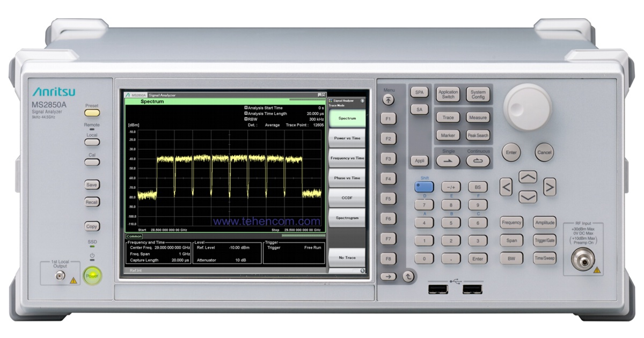Select Spectrogram soft key
The width and height of the screenshot is (644, 338).
(x=347, y=217)
